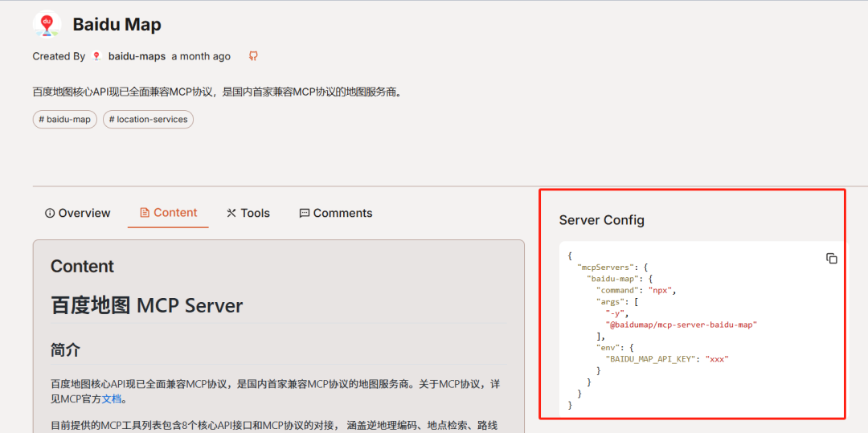Screen dimensions: 868x433
Task: Click the "env" key in config
Action: (608, 347)
